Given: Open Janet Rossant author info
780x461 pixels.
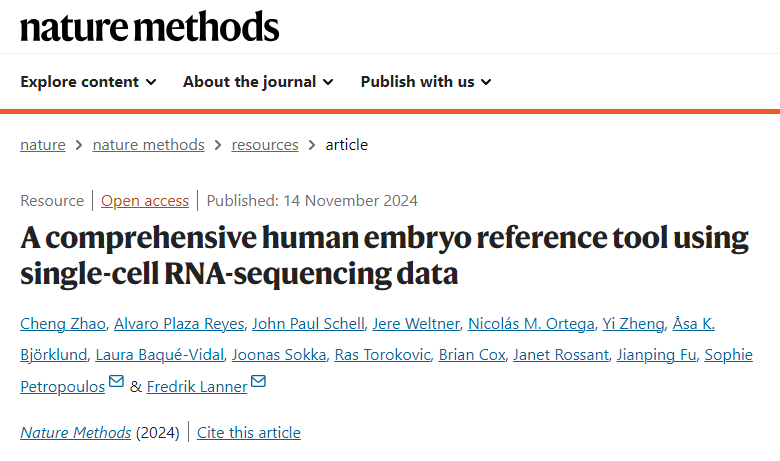Looking at the screenshot, I should 561,355.
